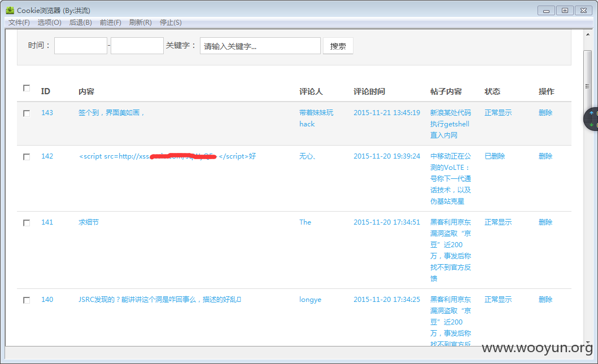
Task: Click the vertical scrollbar thumb
Action: point(588,86)
